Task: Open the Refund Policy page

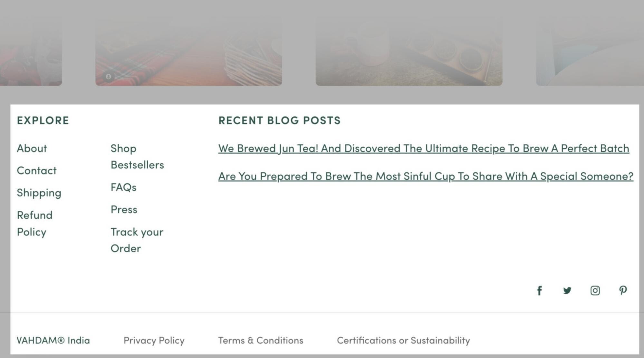Action: tap(34, 223)
